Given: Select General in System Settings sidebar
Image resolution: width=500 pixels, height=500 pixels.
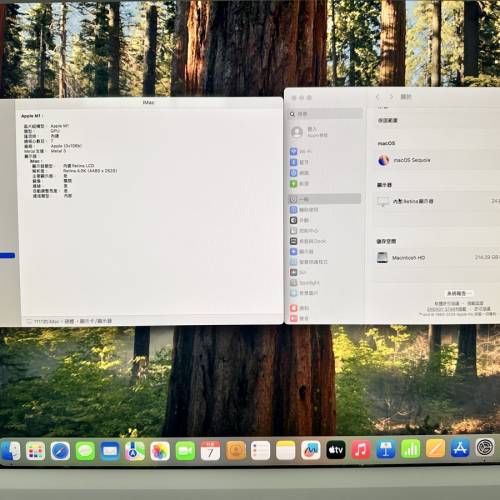Looking at the screenshot, I should click(x=325, y=199).
